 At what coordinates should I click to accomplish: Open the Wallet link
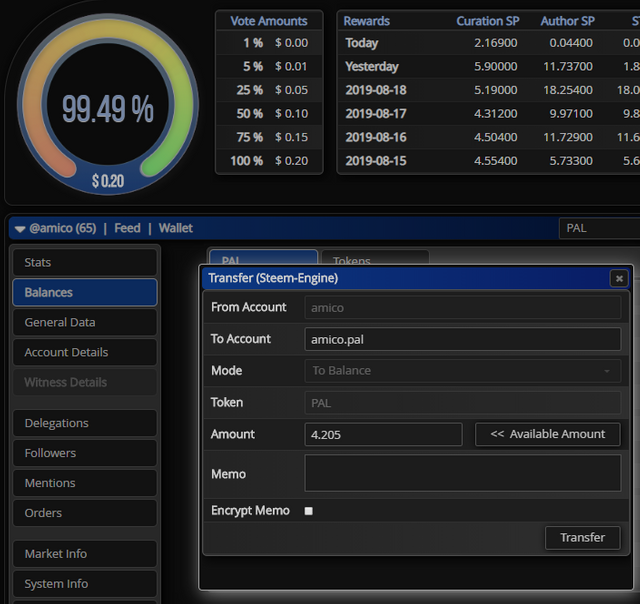pos(176,228)
